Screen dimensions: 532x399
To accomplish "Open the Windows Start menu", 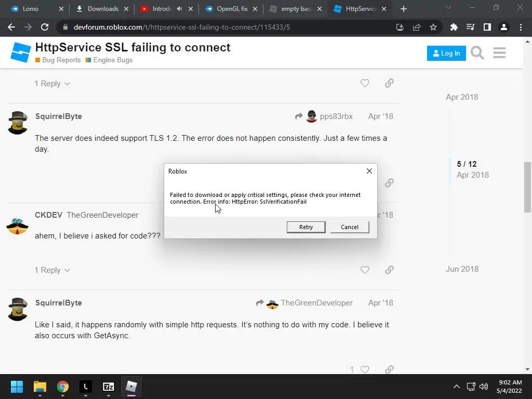I will coord(17,387).
